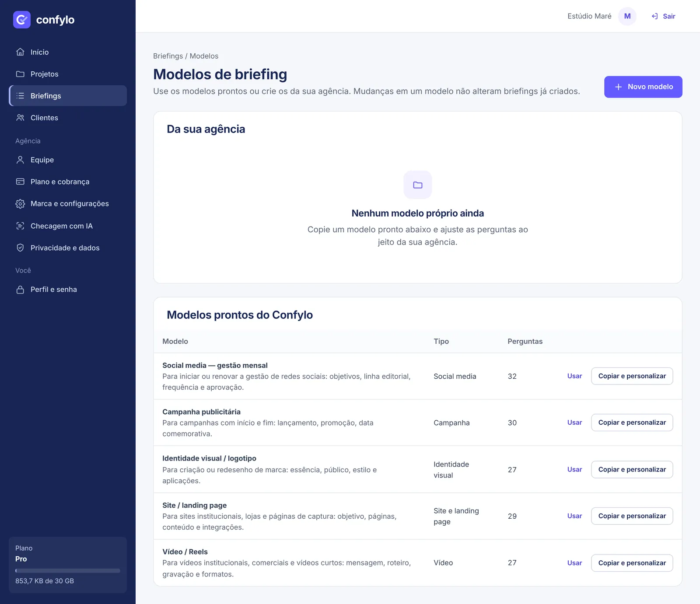Click the lock icon beside Perfil e senha
Image resolution: width=700 pixels, height=604 pixels.
[20, 290]
